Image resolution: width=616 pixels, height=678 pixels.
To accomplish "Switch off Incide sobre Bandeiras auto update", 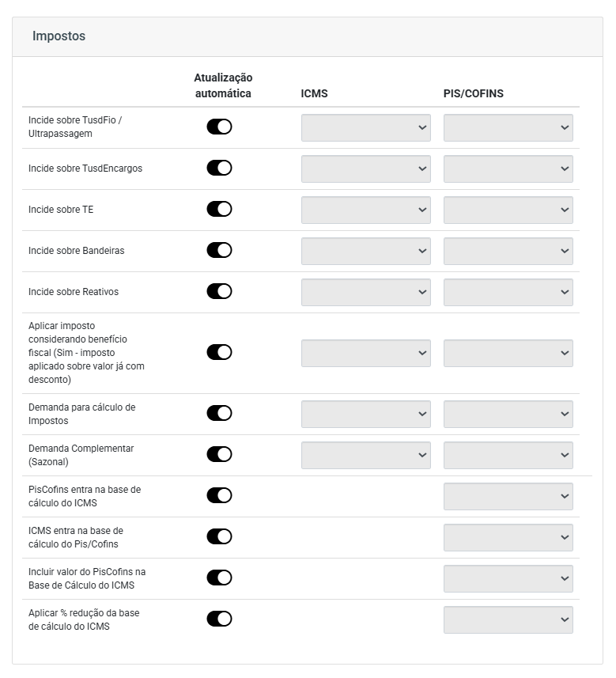I will 219,250.
